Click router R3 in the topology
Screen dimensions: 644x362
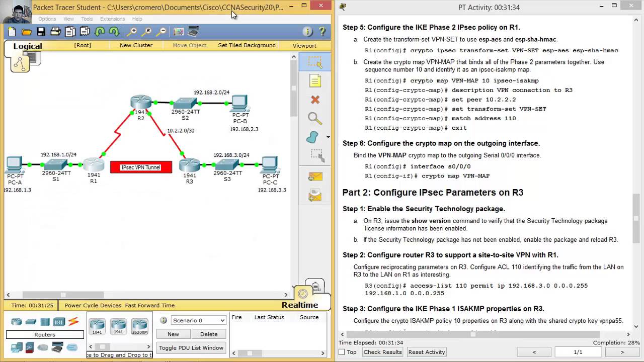[x=189, y=164]
